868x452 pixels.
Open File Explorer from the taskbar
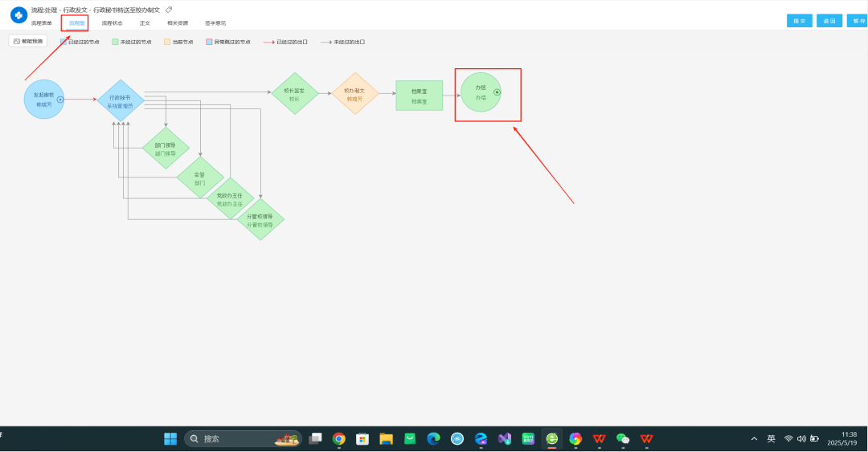click(386, 438)
